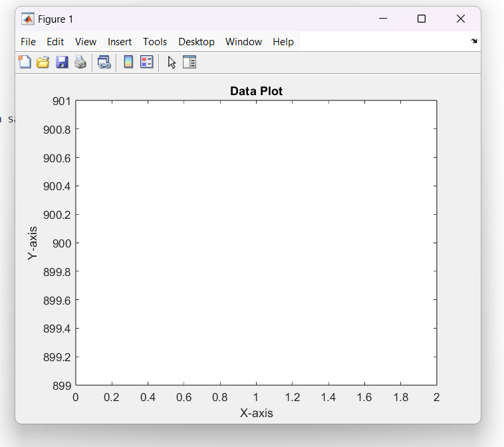Viewport: 504px width, 447px height.
Task: Open a file with the folder icon
Action: click(x=43, y=62)
